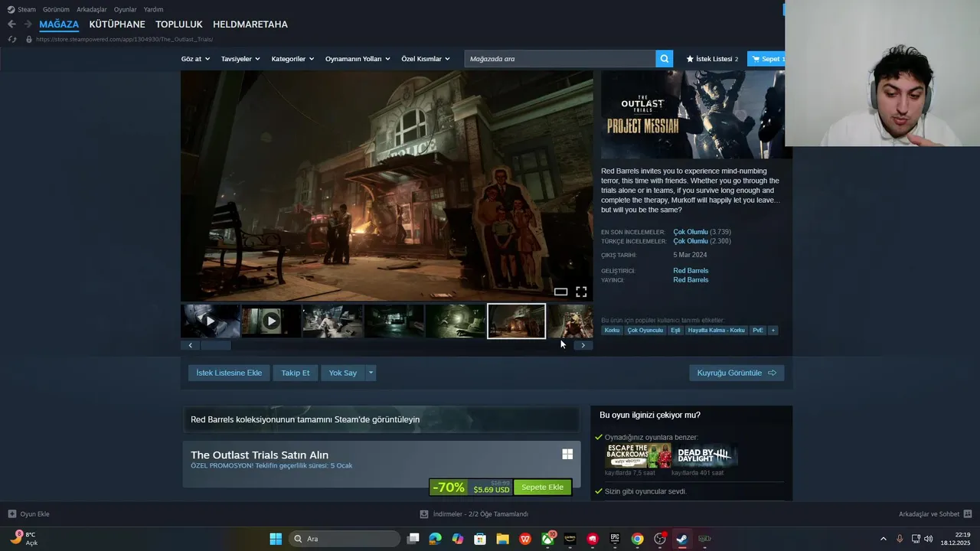
Task: Select the Hayatta Kalma - Korku tag
Action: click(717, 331)
